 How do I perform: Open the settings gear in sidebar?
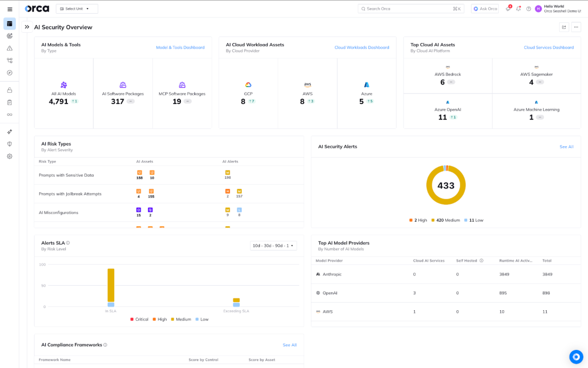tap(9, 156)
